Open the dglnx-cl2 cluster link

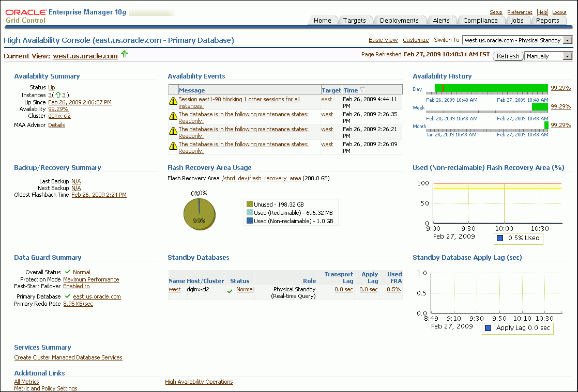[59, 116]
